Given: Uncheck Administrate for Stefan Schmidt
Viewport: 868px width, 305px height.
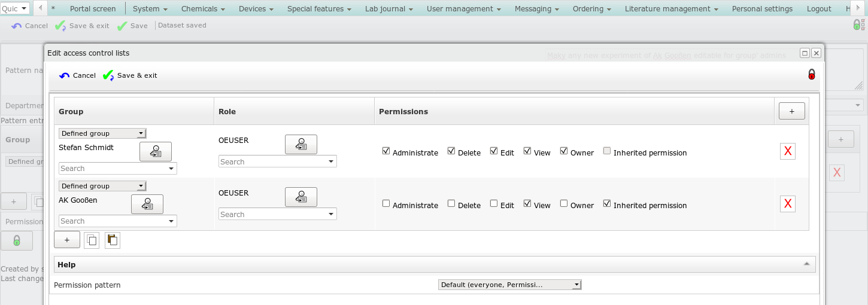Looking at the screenshot, I should 386,151.
